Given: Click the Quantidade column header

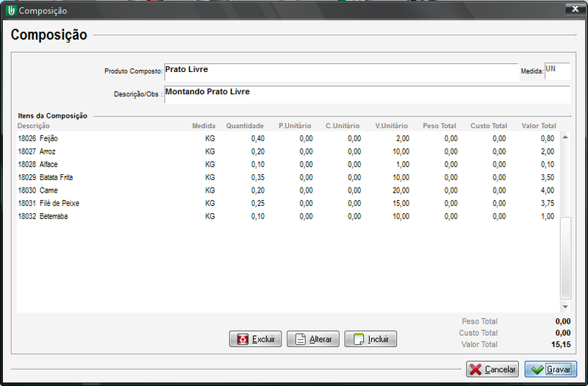Looking at the screenshot, I should coord(245,126).
